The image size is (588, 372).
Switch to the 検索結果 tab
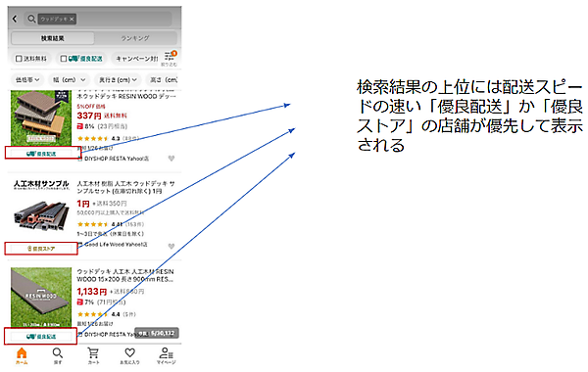coord(53,38)
